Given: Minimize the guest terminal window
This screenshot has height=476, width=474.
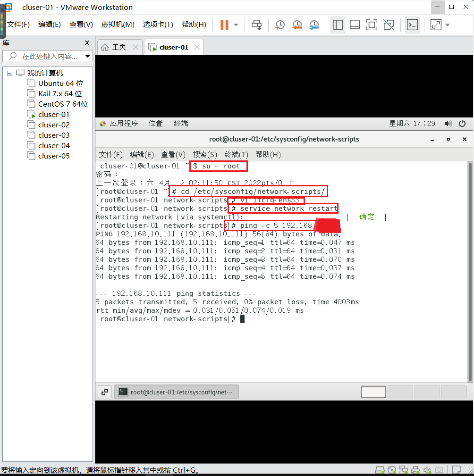Looking at the screenshot, I should pyautogui.click(x=432, y=139).
